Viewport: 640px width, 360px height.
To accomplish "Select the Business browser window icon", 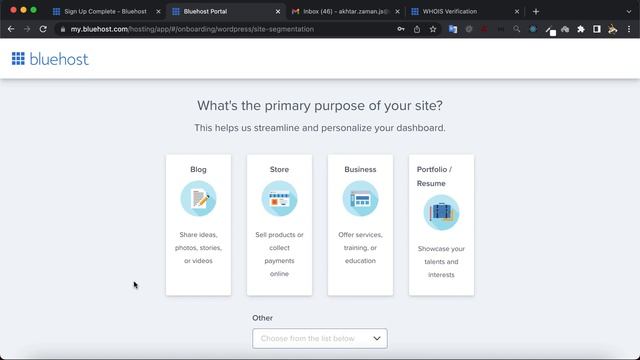I will pyautogui.click(x=360, y=199).
